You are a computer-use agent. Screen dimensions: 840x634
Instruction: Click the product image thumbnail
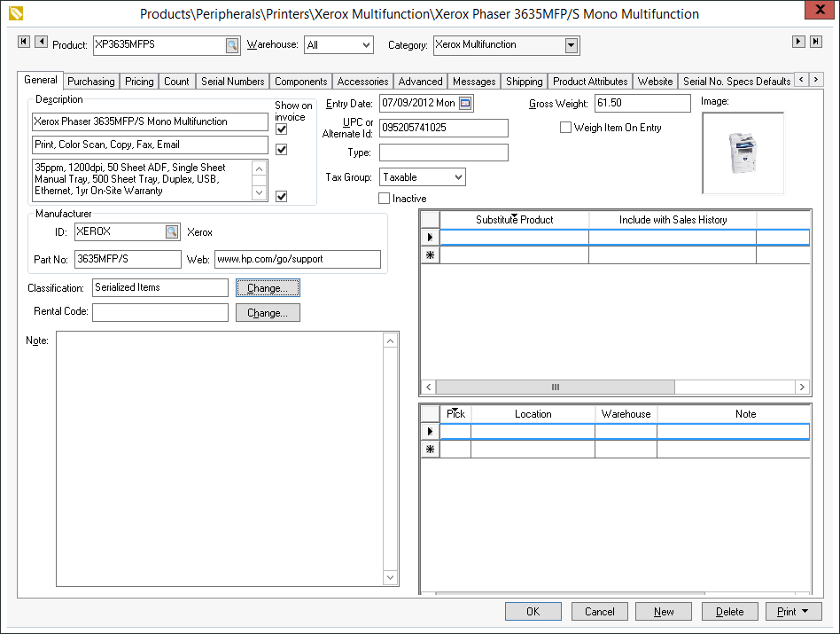pyautogui.click(x=743, y=153)
